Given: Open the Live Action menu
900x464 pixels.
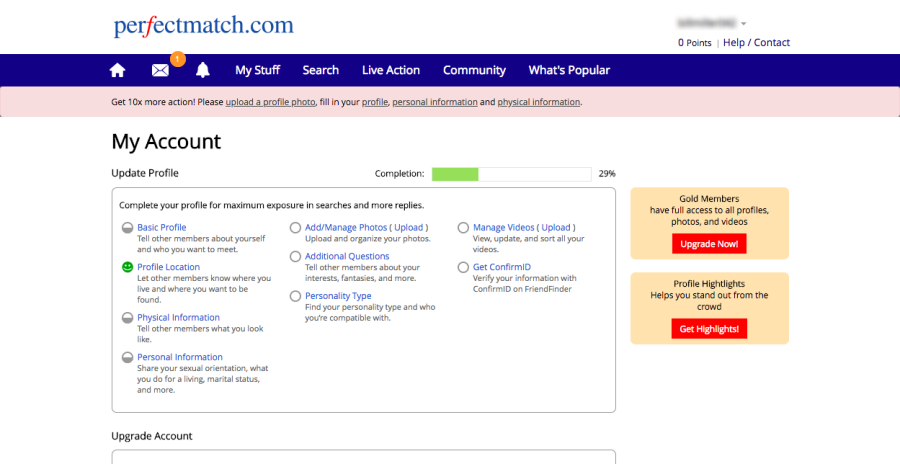Looking at the screenshot, I should 390,70.
